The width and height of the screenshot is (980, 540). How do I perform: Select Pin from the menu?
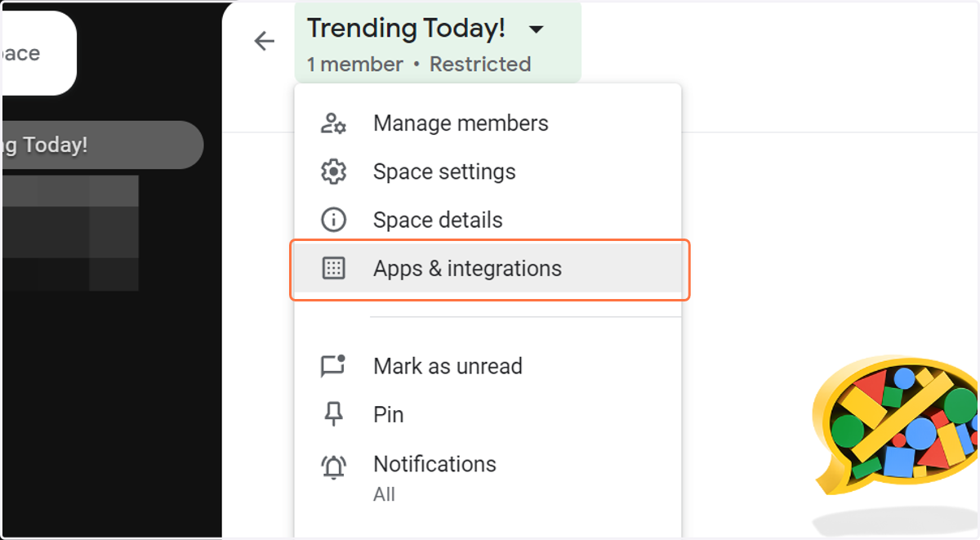[x=488, y=414]
